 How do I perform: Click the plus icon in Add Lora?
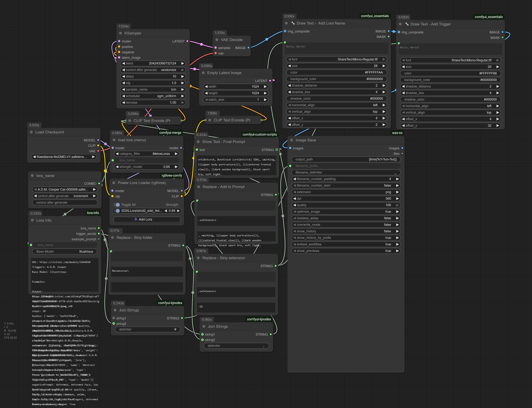(x=136, y=219)
